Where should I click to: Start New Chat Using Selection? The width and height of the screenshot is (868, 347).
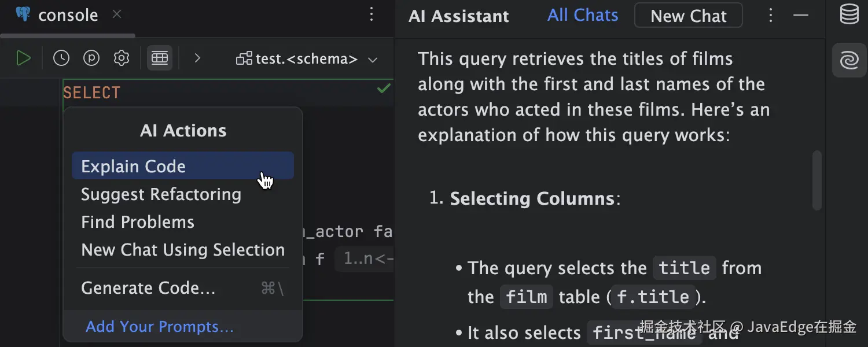point(183,250)
